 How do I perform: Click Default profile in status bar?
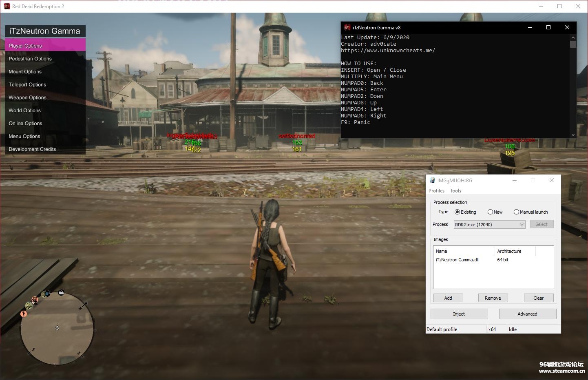[442, 329]
